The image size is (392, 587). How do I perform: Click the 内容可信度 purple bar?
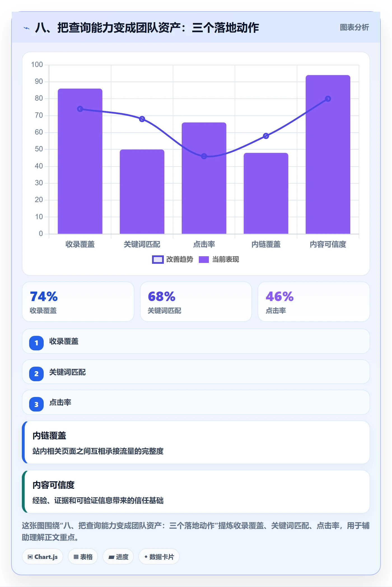point(328,154)
